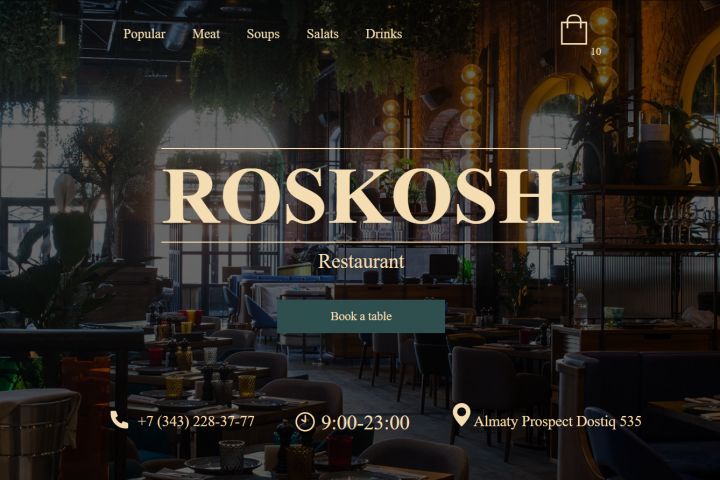Screen dimensions: 720x480
Task: Click the Book a table button
Action: tap(361, 316)
